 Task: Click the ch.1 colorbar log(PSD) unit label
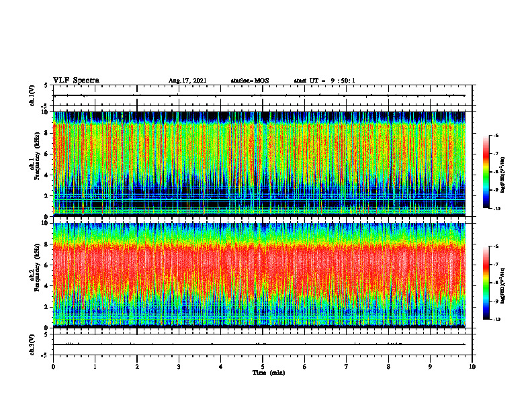point(503,175)
